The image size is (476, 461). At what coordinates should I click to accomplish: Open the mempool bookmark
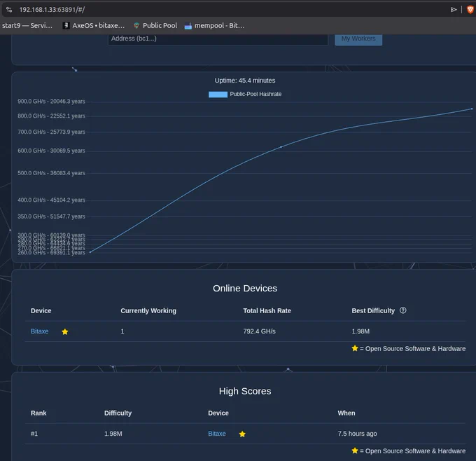point(214,25)
